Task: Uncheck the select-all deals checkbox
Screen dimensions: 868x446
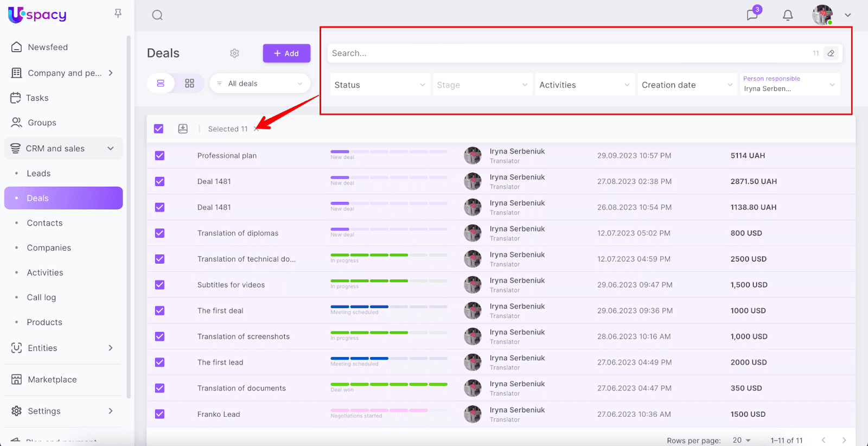Action: pyautogui.click(x=158, y=129)
